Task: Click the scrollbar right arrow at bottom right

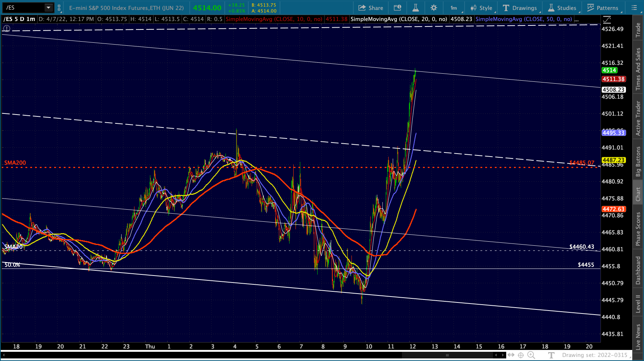Action: point(503,355)
